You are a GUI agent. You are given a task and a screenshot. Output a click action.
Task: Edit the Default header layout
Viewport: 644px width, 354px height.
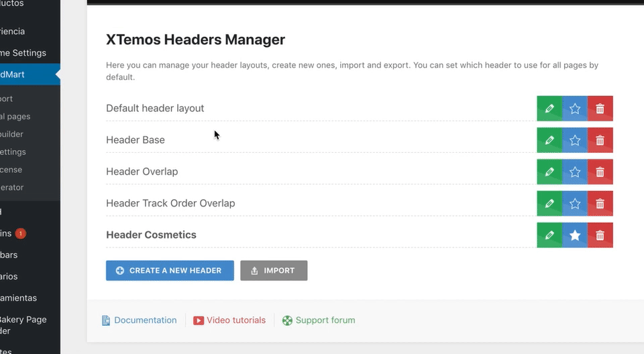549,109
